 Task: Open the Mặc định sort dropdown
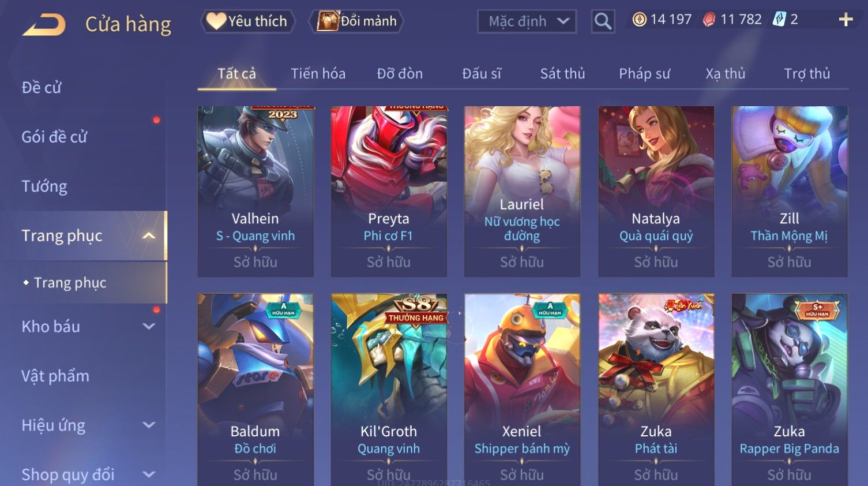(x=527, y=22)
